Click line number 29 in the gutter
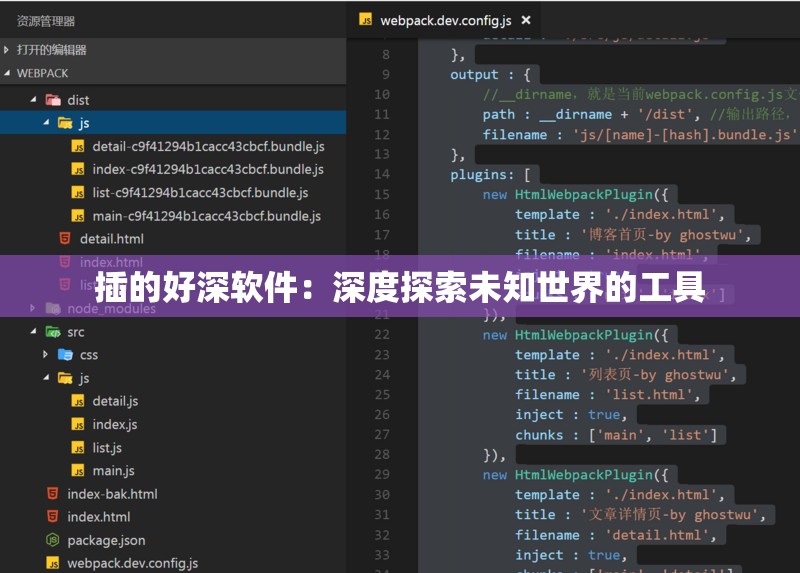 tap(382, 475)
